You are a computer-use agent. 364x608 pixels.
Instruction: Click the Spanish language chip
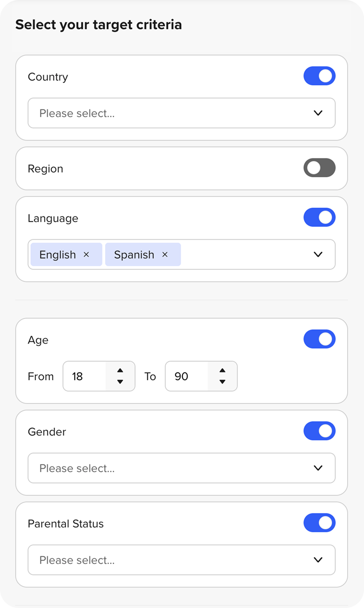(x=134, y=255)
